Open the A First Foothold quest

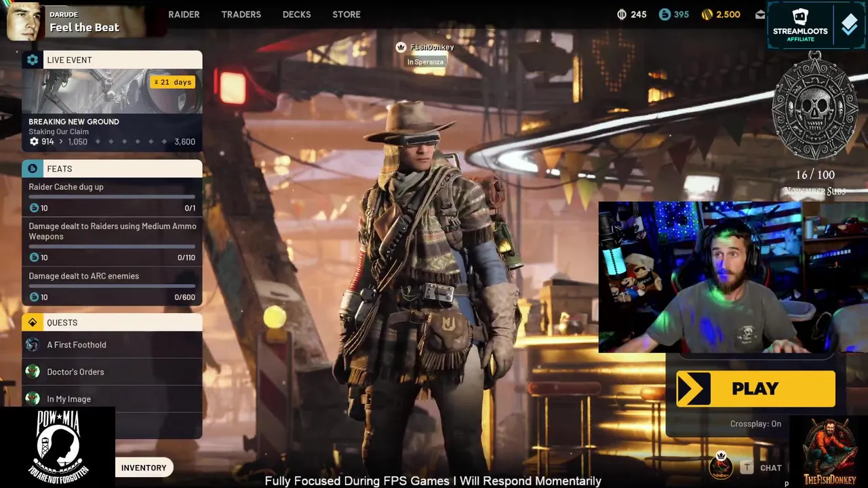coord(112,345)
